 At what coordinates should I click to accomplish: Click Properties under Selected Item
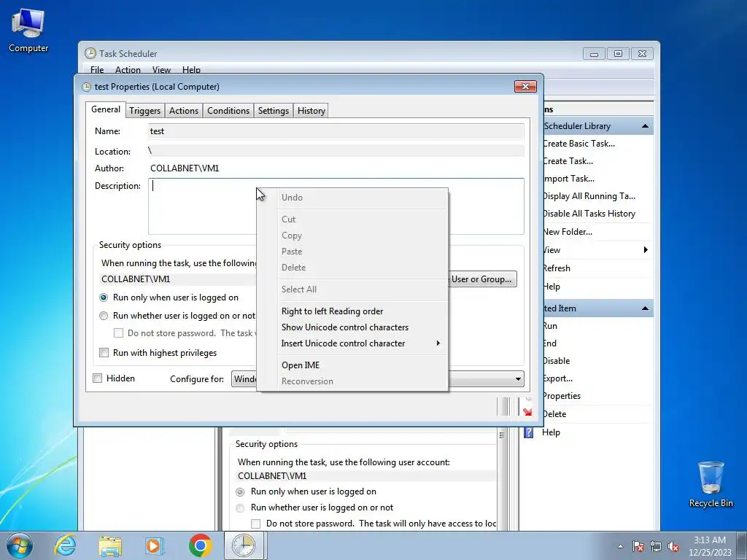[x=562, y=396]
